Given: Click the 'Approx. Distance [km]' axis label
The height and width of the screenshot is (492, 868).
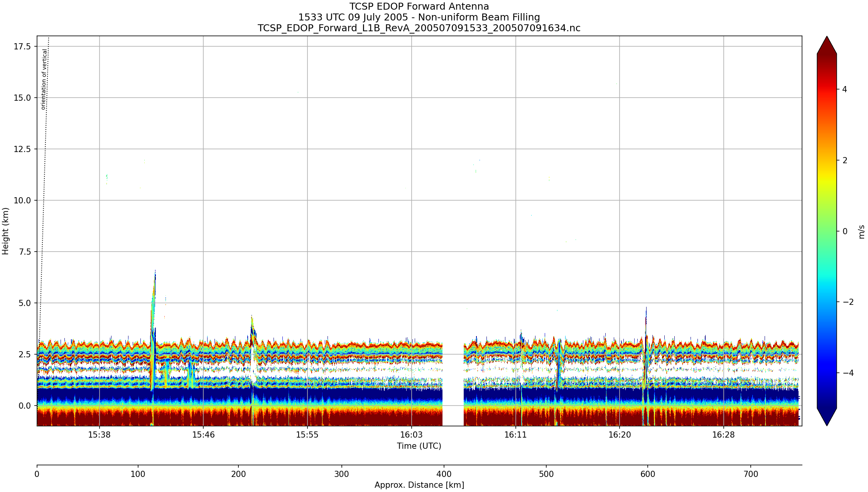Looking at the screenshot, I should pos(419,485).
